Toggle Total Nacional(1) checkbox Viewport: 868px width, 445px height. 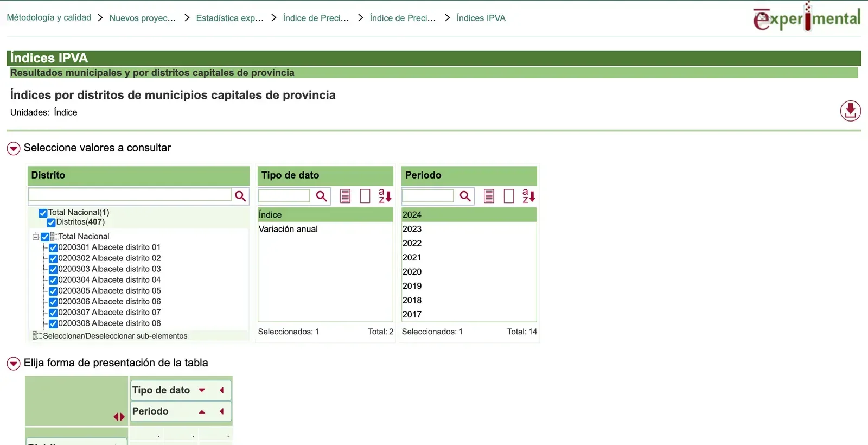click(43, 213)
